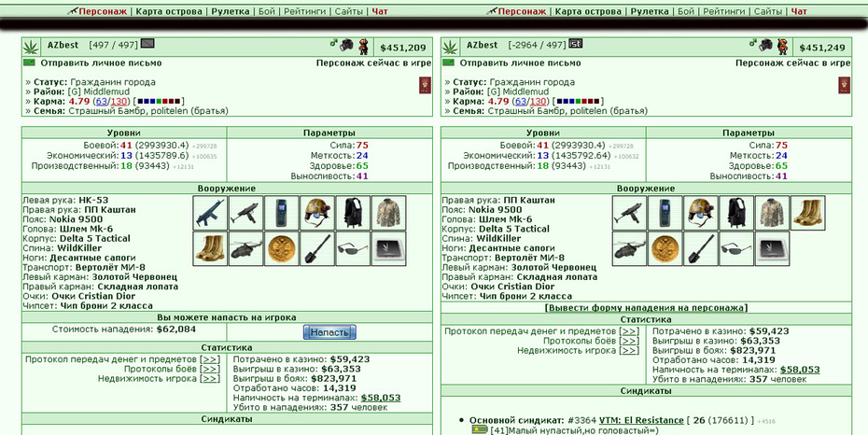The height and width of the screenshot is (435, 868).
Task: Open Бой in the right page menu
Action: tap(686, 11)
